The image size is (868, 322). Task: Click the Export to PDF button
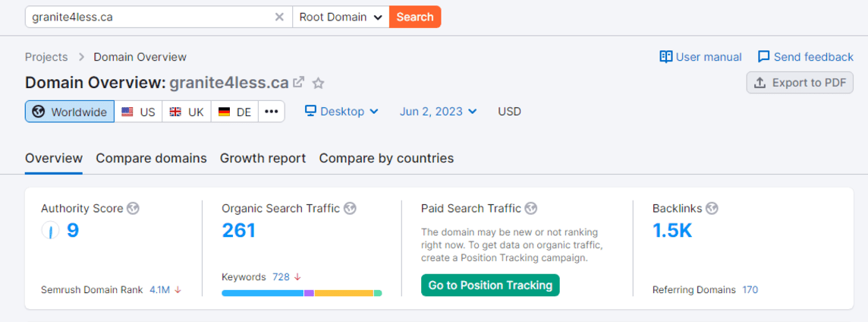pyautogui.click(x=800, y=83)
